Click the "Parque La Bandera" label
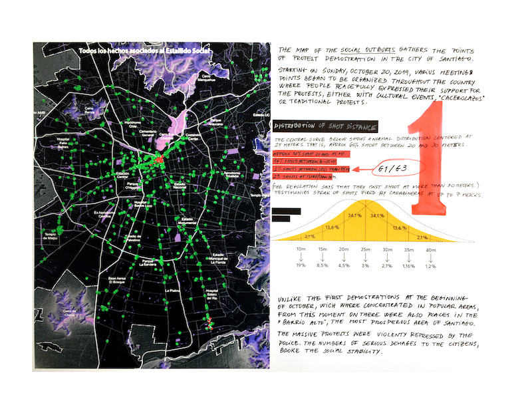The height and width of the screenshot is (411, 532). pyautogui.click(x=148, y=262)
